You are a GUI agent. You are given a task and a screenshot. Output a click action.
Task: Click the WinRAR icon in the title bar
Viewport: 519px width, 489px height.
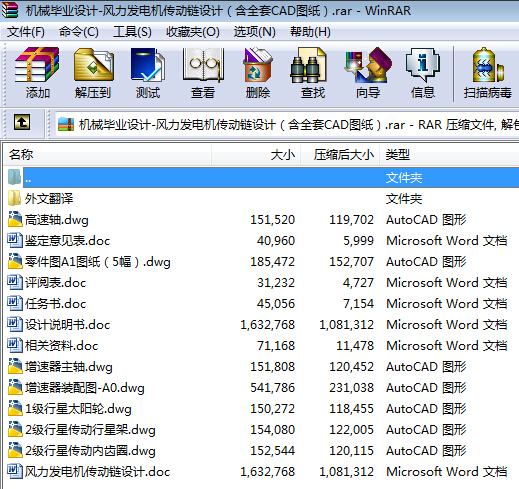(x=9, y=10)
